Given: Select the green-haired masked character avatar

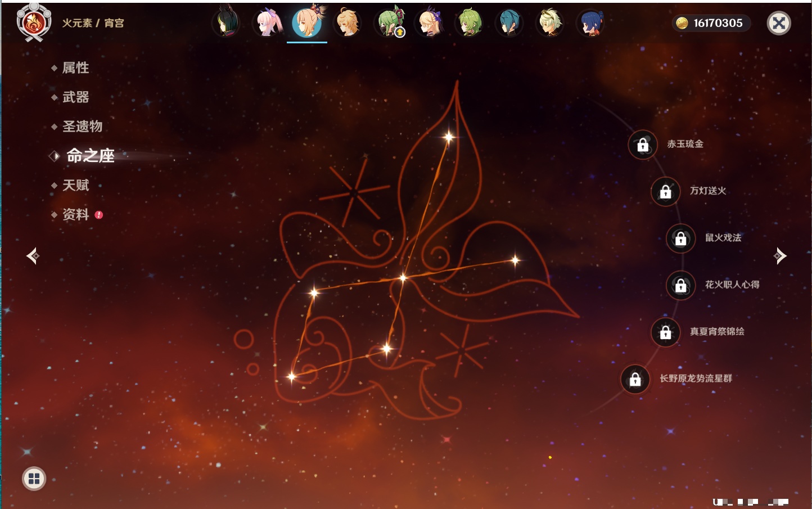Looking at the screenshot, I should coord(389,22).
